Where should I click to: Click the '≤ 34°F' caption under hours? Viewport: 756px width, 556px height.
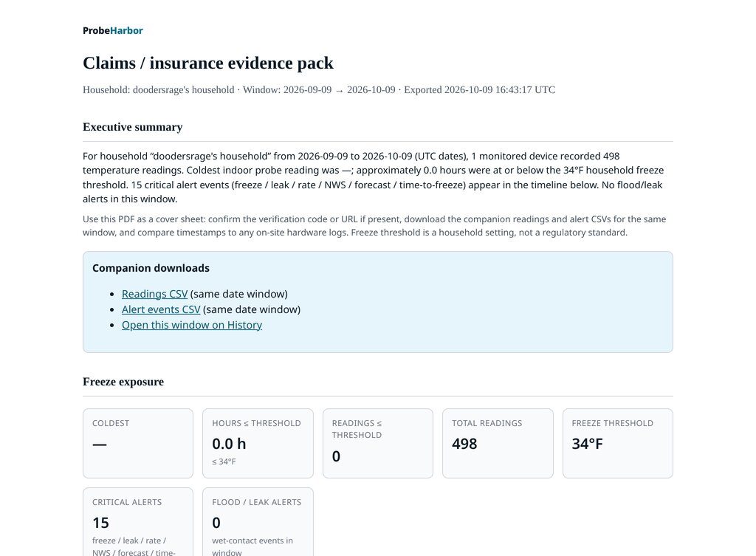click(x=224, y=461)
